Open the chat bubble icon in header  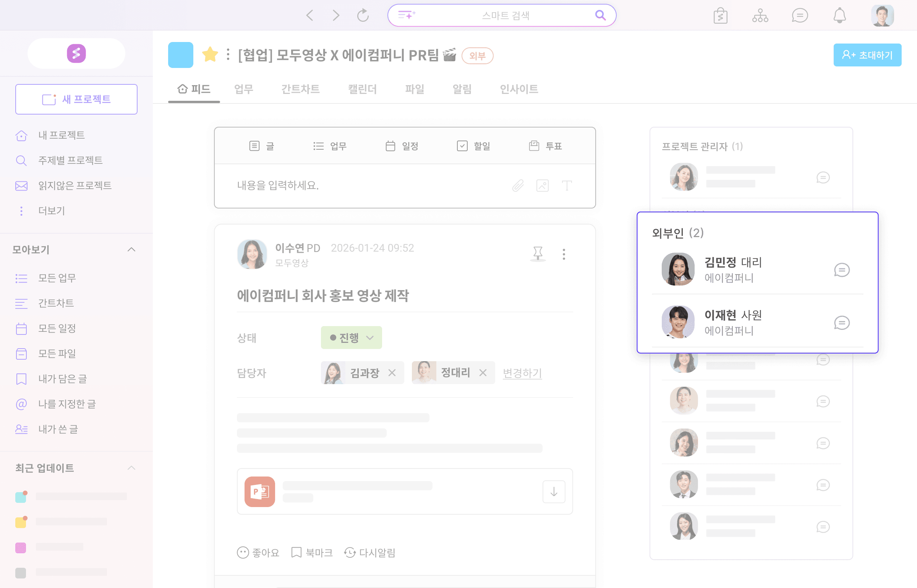click(800, 16)
